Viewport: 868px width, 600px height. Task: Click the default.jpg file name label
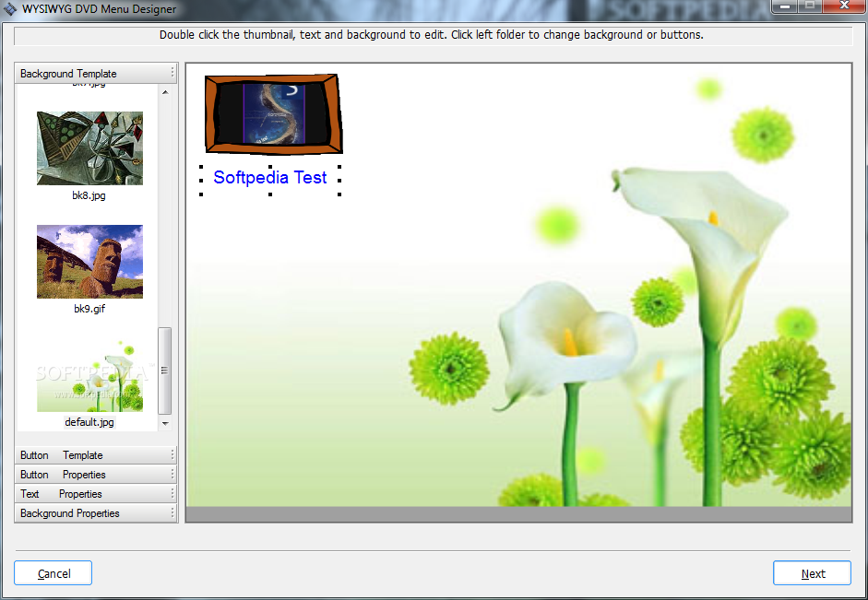(x=89, y=422)
